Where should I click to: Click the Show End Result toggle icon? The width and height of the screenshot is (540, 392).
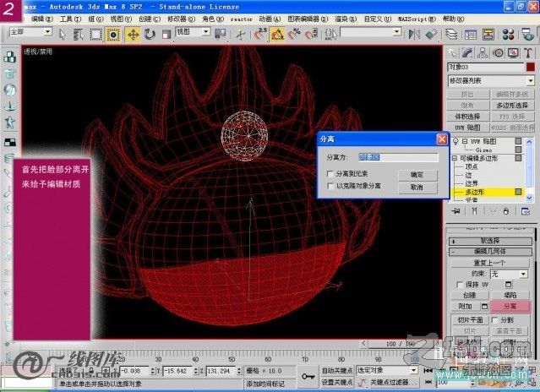pyautogui.click(x=475, y=211)
